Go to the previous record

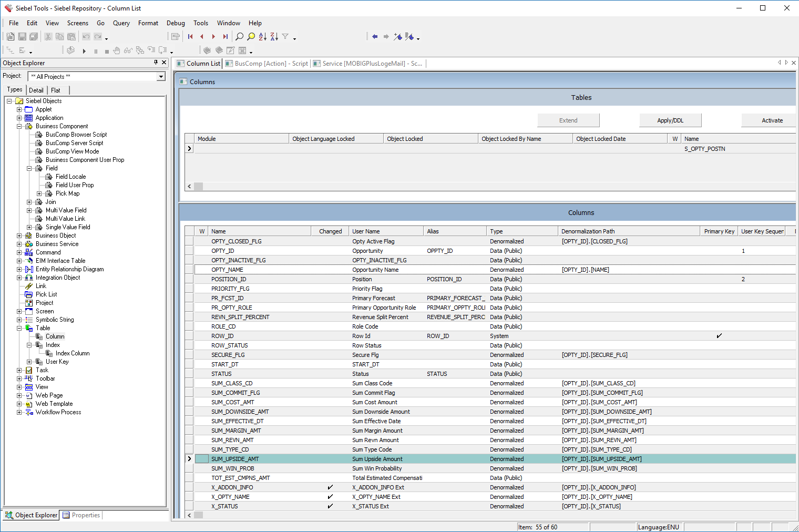point(202,37)
